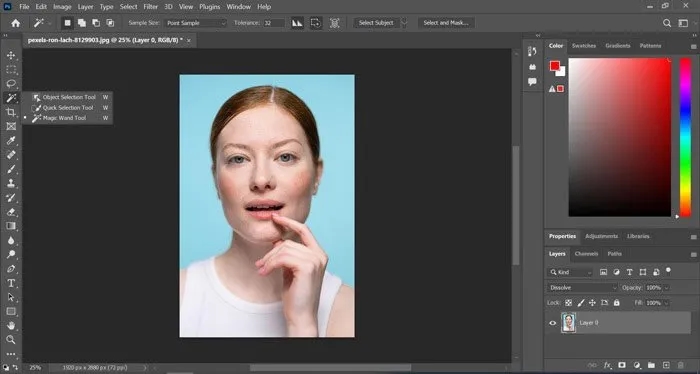Select the Hand tool
The image size is (700, 374).
11,326
